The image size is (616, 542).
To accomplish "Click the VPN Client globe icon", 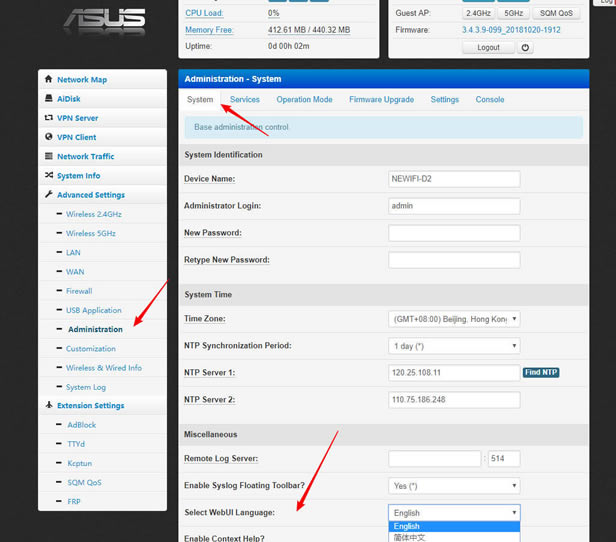I will [x=48, y=137].
